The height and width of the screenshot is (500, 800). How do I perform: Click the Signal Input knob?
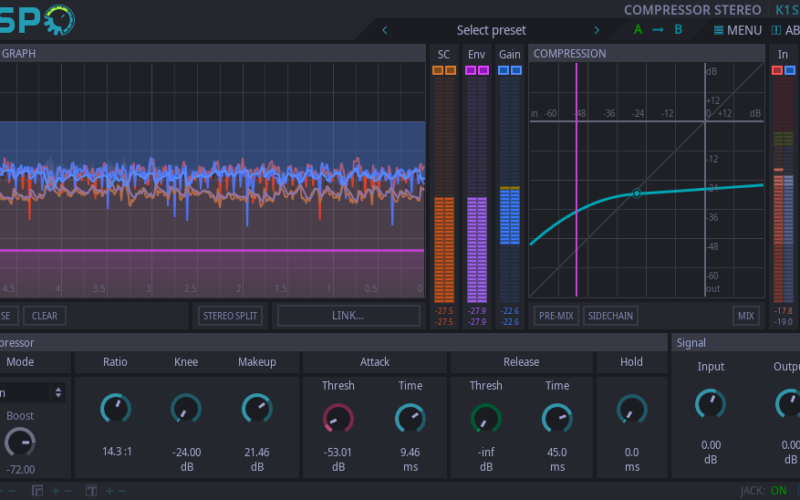710,404
